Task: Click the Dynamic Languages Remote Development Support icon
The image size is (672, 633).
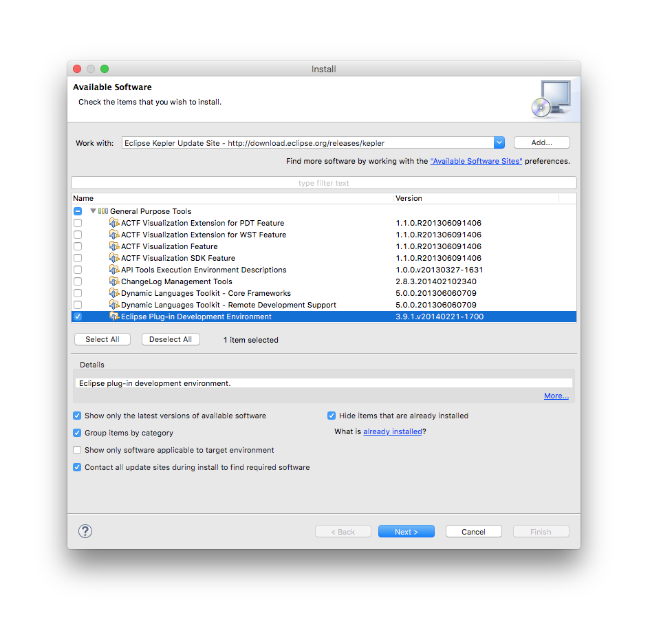Action: coord(114,305)
